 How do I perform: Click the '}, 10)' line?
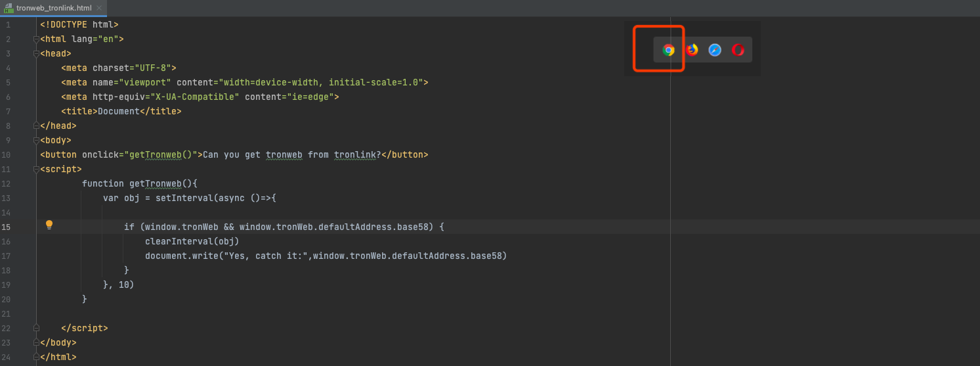click(x=119, y=285)
